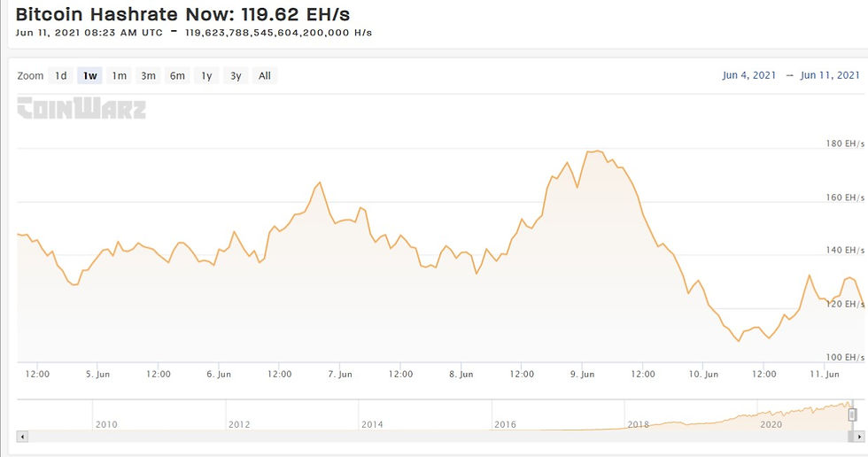Click the 2010 marker in navigator
The width and height of the screenshot is (868, 457).
coord(106,424)
